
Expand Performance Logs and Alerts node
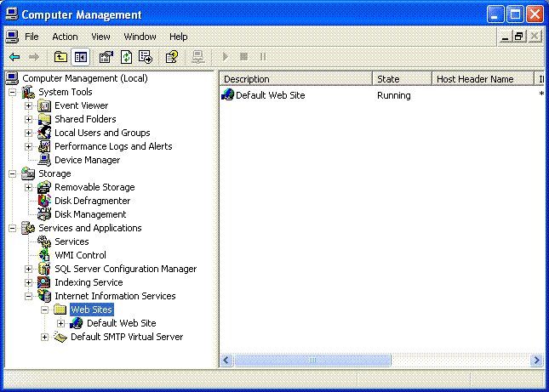coord(28,147)
